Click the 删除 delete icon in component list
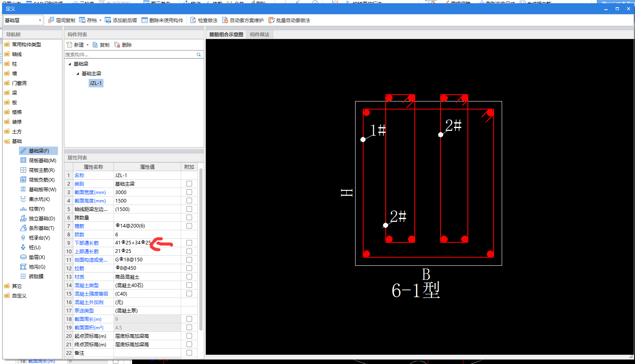The image size is (635, 364). 117,45
